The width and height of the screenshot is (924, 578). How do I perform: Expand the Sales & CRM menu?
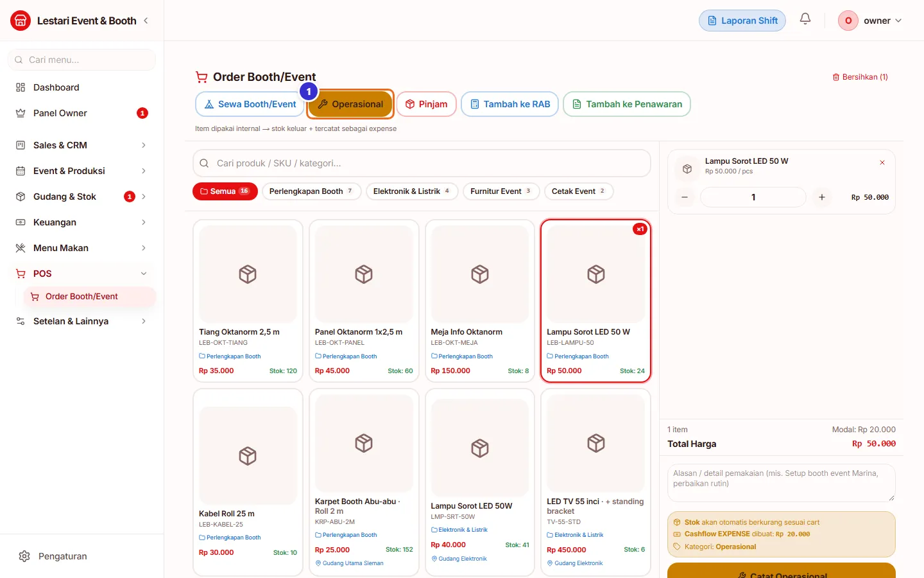click(81, 145)
